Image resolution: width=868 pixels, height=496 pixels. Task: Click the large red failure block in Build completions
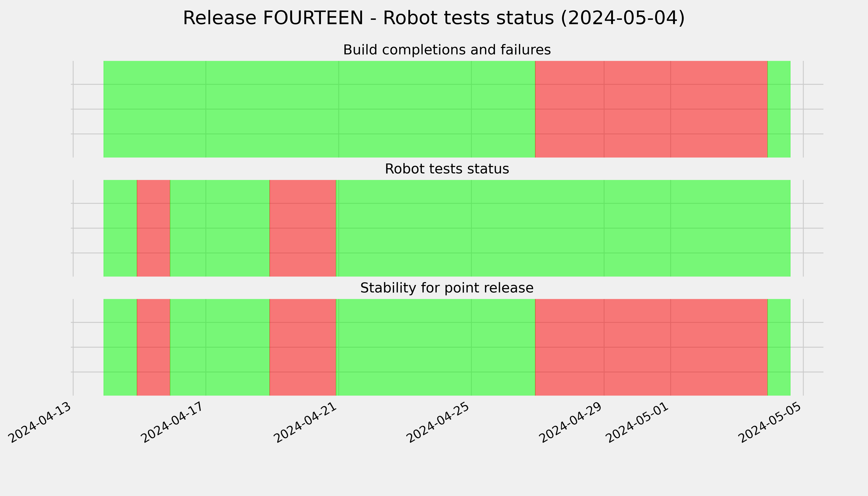[651, 109]
